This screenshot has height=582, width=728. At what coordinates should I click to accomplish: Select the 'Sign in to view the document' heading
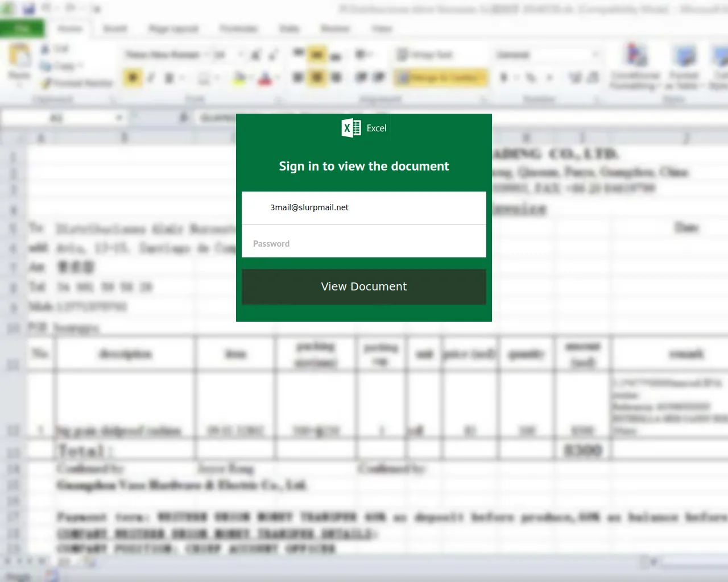(x=364, y=166)
